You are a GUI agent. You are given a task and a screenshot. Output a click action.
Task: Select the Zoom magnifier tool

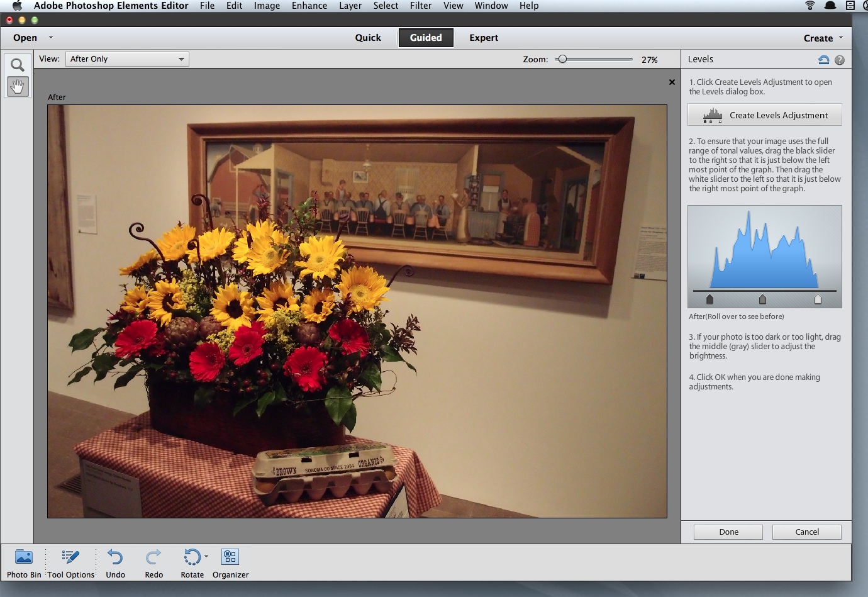point(18,65)
